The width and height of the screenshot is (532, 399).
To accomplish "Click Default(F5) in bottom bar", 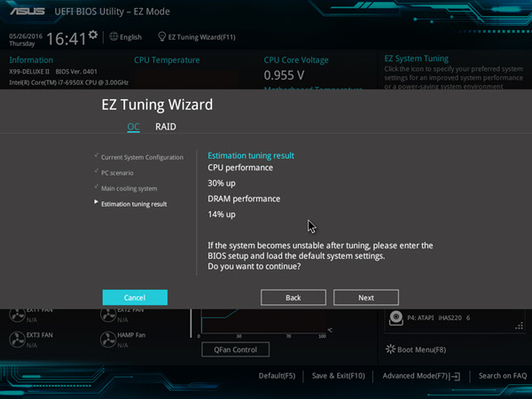I will 277,376.
